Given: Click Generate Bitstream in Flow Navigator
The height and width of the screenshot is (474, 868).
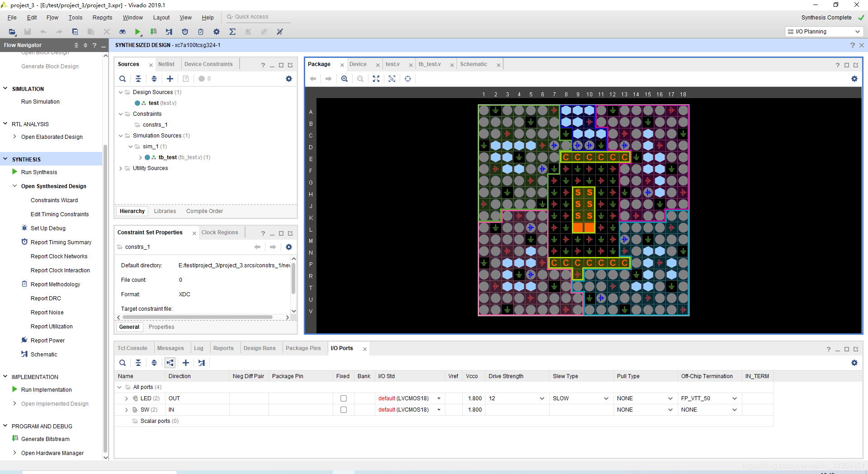Looking at the screenshot, I should [45, 439].
